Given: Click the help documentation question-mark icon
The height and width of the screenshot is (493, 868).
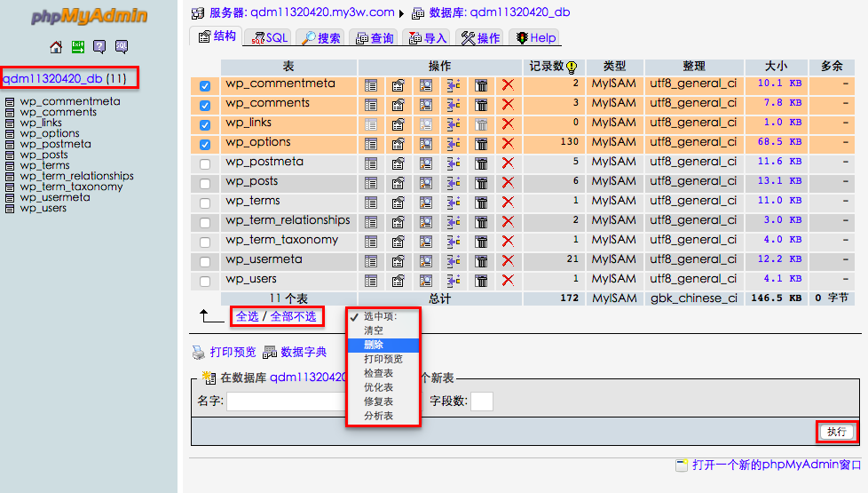Looking at the screenshot, I should 99,47.
